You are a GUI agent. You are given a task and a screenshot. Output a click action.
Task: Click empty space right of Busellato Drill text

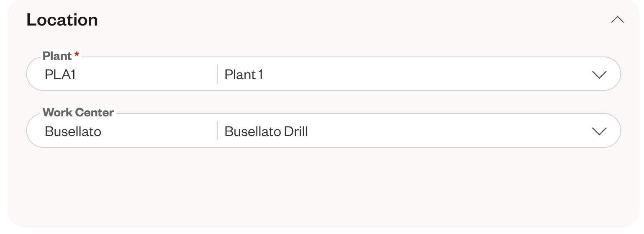click(439, 131)
